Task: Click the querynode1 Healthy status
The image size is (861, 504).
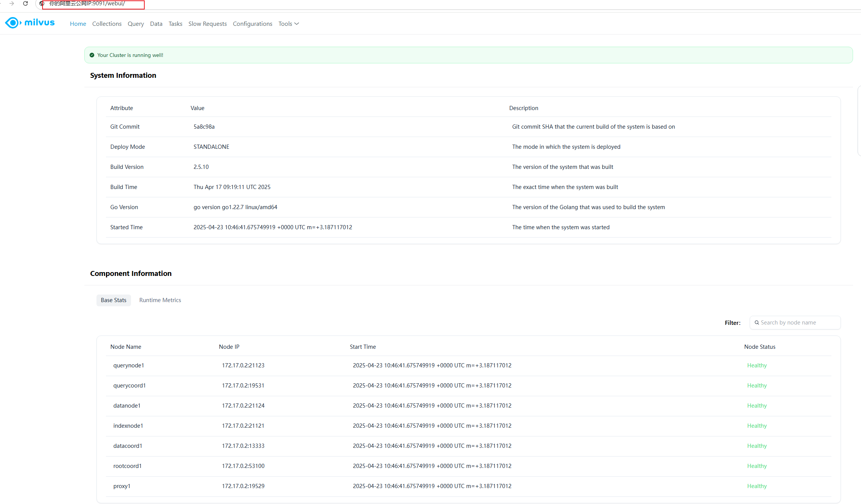Action: coord(757,365)
